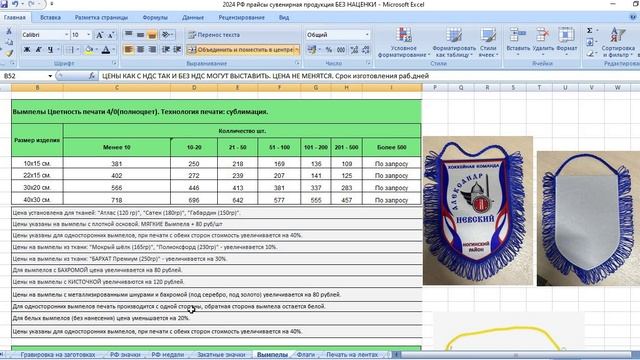
Task: Open Шрифт group dialog launcher
Action: click(114, 63)
